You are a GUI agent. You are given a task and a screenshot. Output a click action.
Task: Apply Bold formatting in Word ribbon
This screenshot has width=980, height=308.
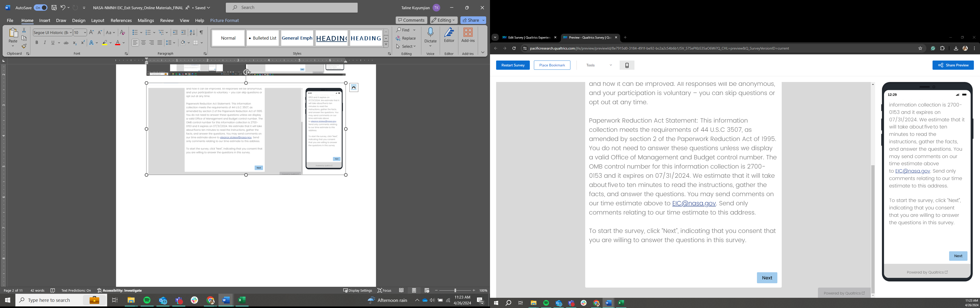[37, 43]
